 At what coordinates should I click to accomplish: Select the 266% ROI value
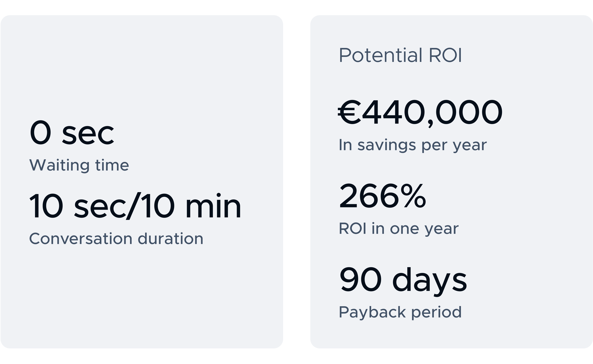[383, 195]
